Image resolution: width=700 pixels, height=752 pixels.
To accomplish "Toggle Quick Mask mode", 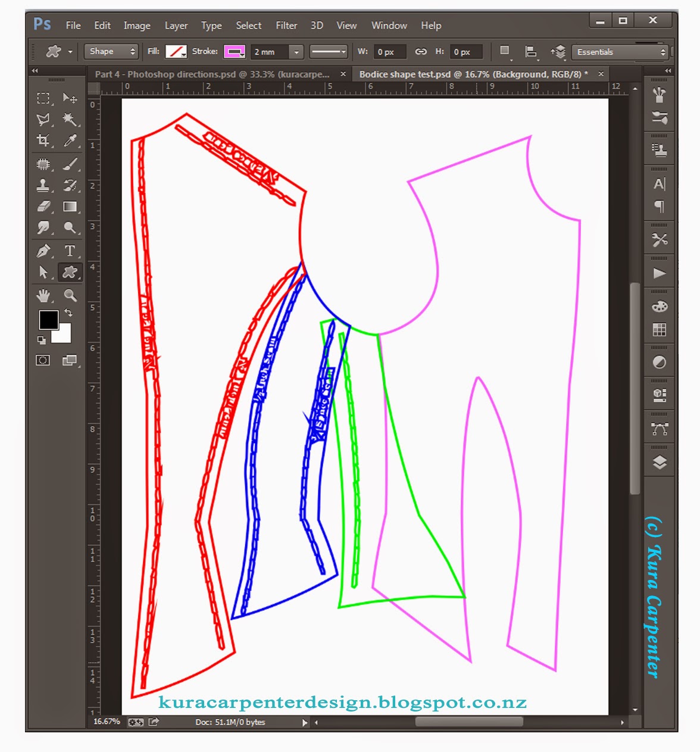I will (43, 360).
